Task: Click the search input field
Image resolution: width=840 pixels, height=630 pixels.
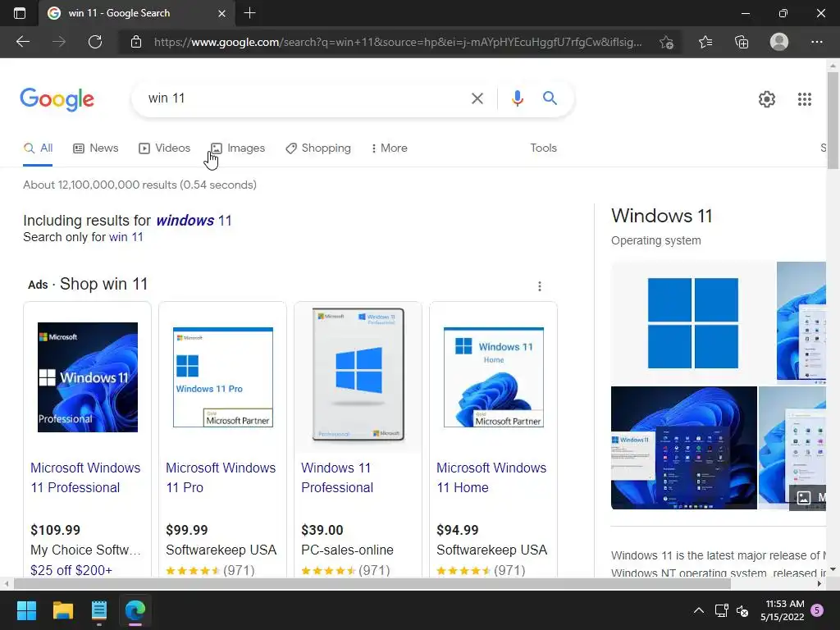Action: (300, 98)
